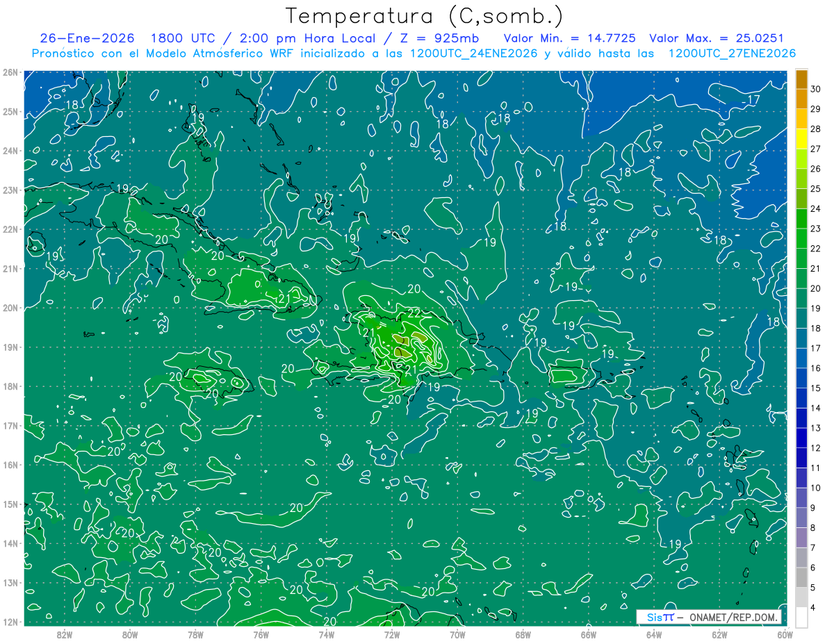
Task: Click the "ONAMET/REP.DOM." credit label
Action: (x=735, y=618)
